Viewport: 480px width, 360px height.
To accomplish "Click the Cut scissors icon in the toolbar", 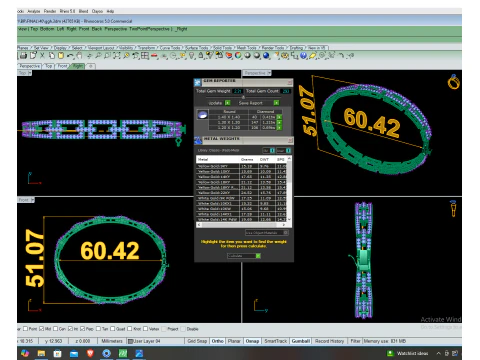I will coord(42,56).
